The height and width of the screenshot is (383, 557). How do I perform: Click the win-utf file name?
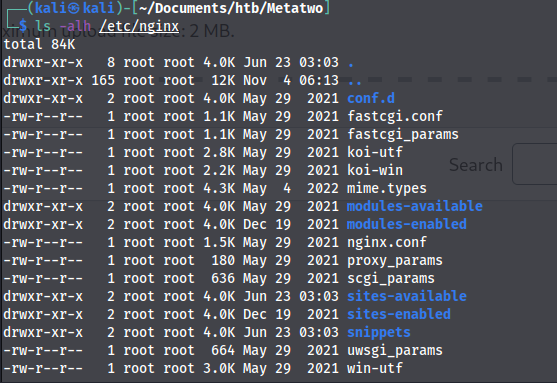[375, 368]
